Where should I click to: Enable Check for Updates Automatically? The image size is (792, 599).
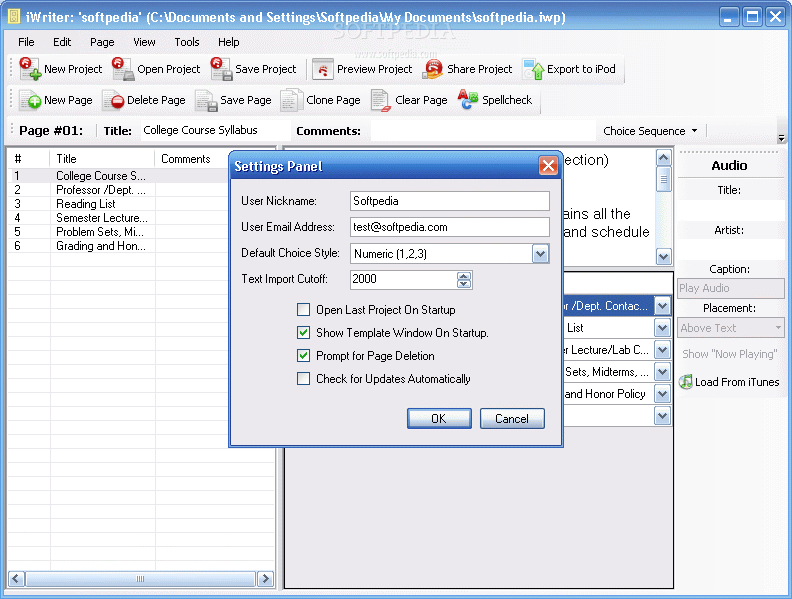click(x=304, y=378)
